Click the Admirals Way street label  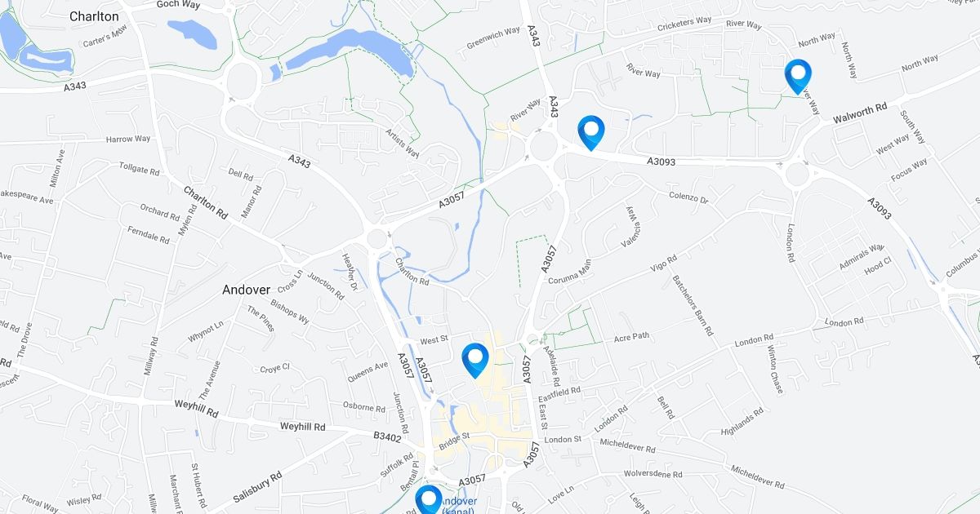pyautogui.click(x=862, y=257)
